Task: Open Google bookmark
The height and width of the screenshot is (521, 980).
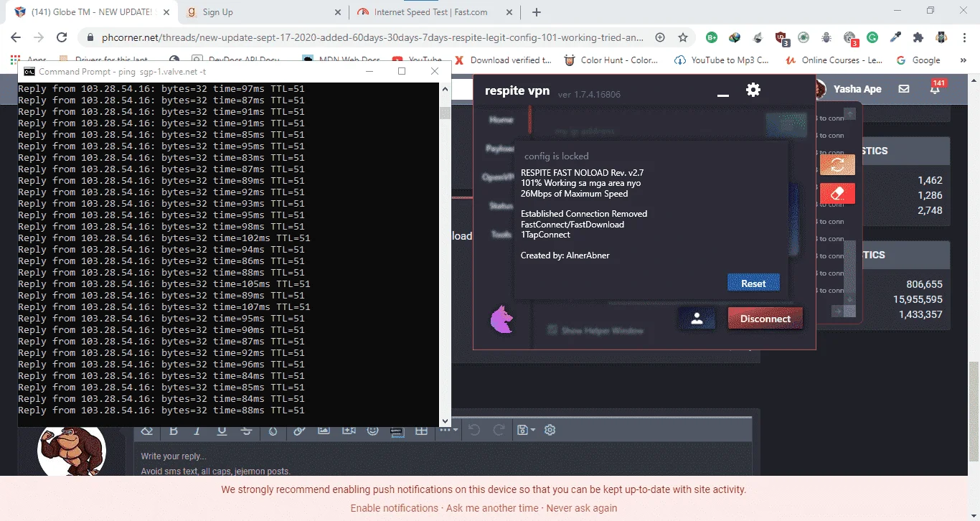Action: [x=918, y=60]
